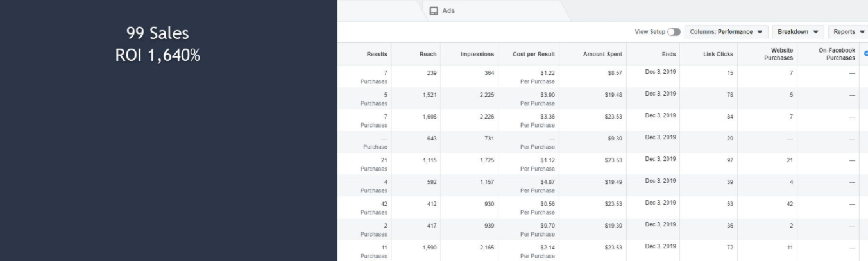Sort by the Results column header
This screenshot has width=868, height=261.
point(377,54)
